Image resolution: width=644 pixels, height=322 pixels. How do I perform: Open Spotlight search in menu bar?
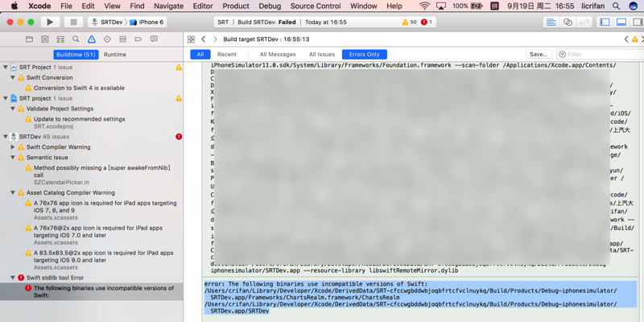pos(616,6)
